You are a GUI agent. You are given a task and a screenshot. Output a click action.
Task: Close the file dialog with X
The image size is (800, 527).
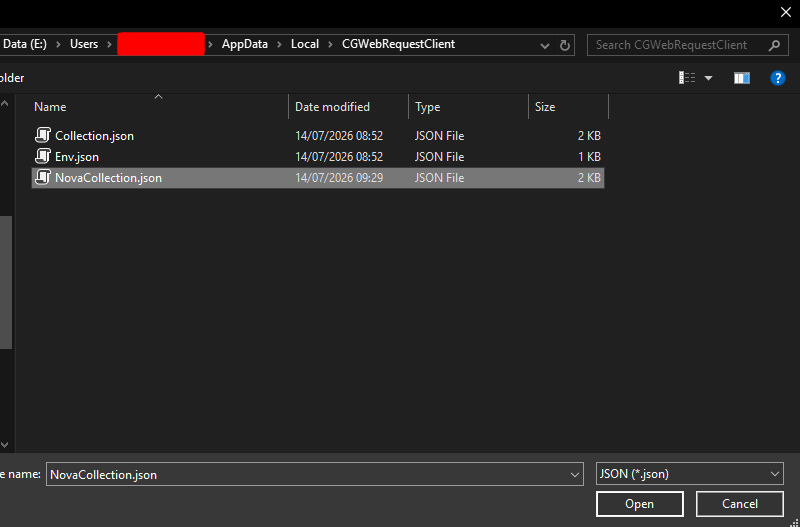[786, 12]
